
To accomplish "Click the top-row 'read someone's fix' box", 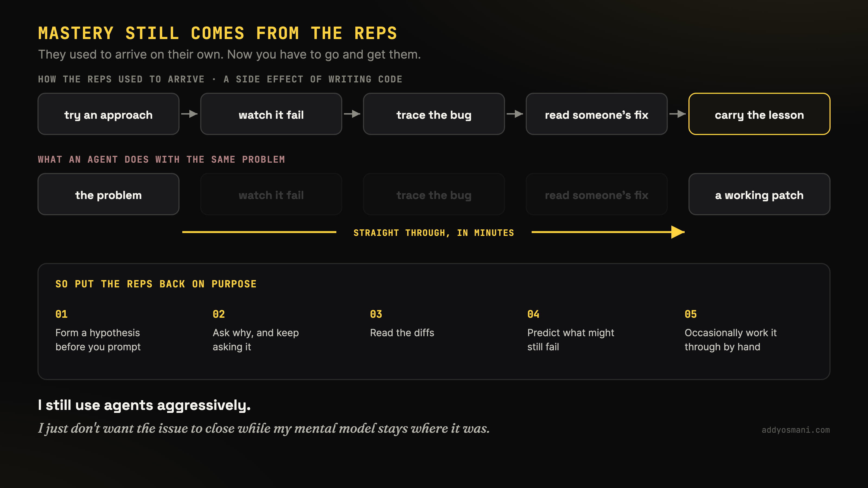I will pos(597,114).
